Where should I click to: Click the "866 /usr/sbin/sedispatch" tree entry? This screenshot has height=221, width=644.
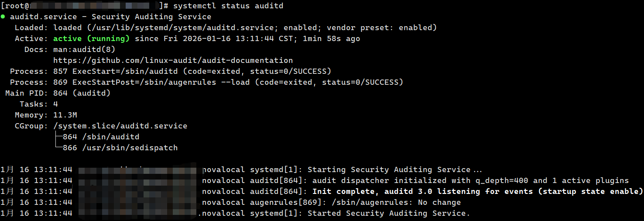[120, 148]
